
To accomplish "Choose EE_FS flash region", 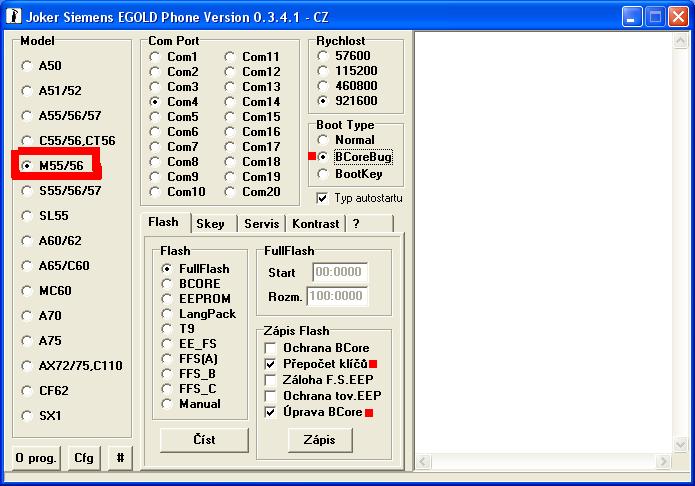I will click(167, 344).
